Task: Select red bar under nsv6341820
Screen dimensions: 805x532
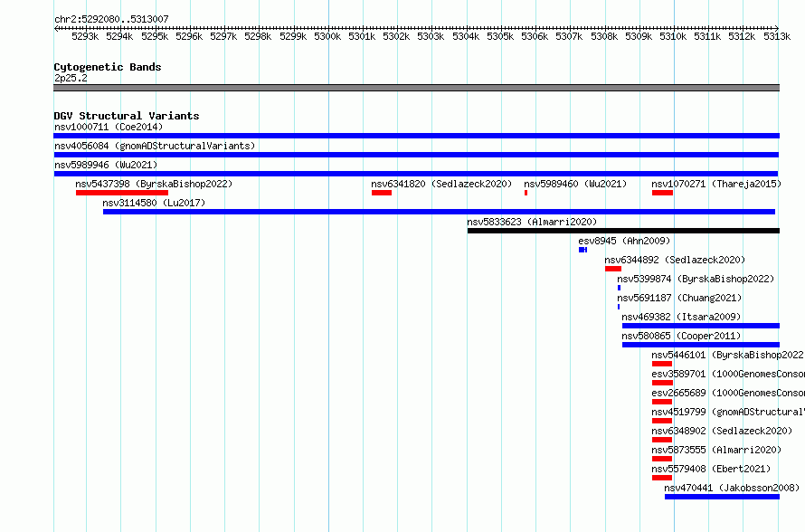Action: (x=382, y=193)
